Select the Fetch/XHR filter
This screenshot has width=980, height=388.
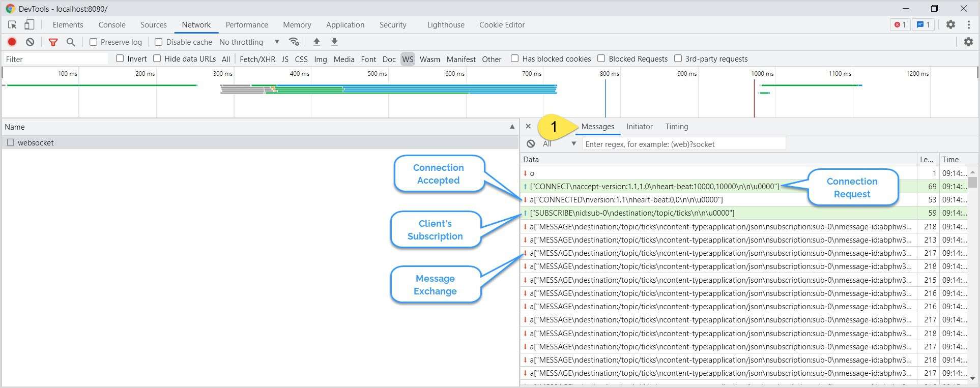tap(257, 59)
